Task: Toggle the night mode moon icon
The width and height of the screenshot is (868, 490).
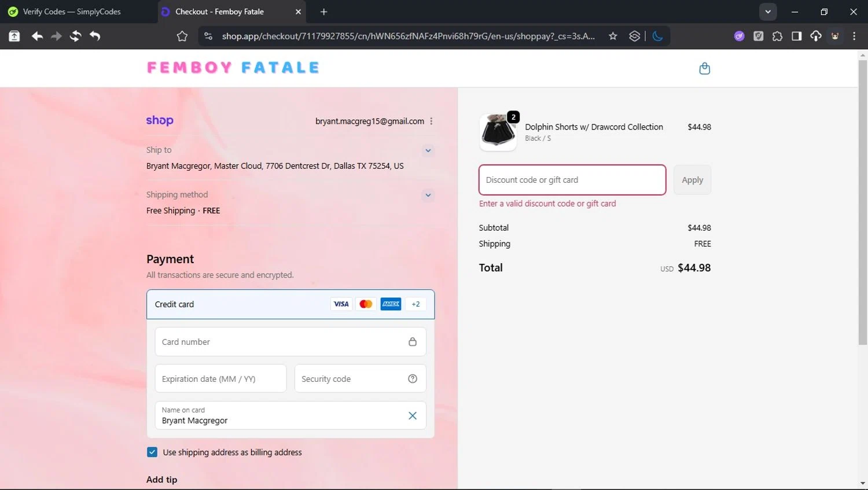Action: [657, 36]
